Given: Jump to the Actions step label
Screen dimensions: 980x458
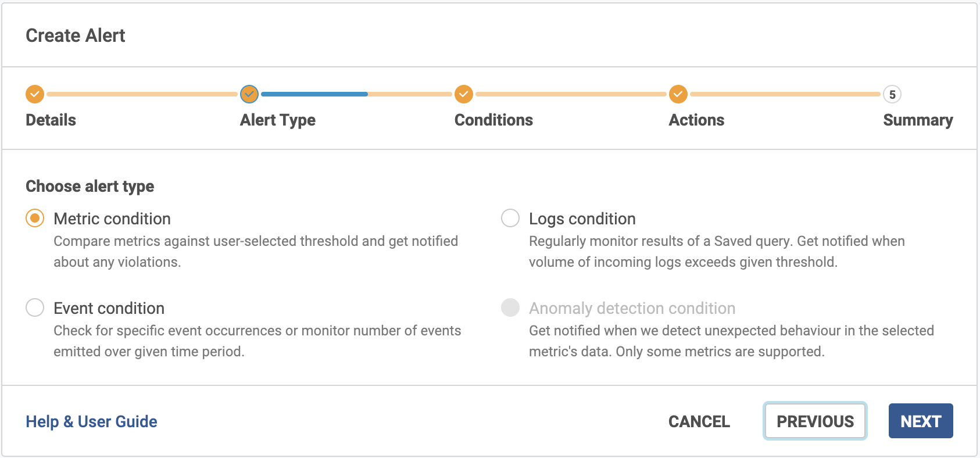Looking at the screenshot, I should click(x=696, y=120).
